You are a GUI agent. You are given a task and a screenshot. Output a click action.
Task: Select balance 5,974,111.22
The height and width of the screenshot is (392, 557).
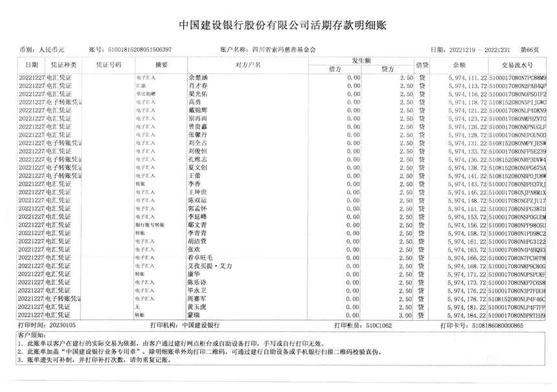point(468,78)
